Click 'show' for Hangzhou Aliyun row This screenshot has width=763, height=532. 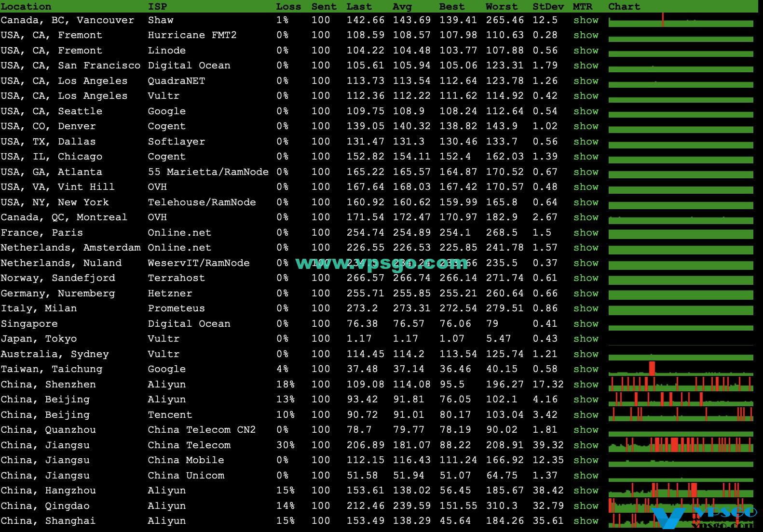coord(586,491)
